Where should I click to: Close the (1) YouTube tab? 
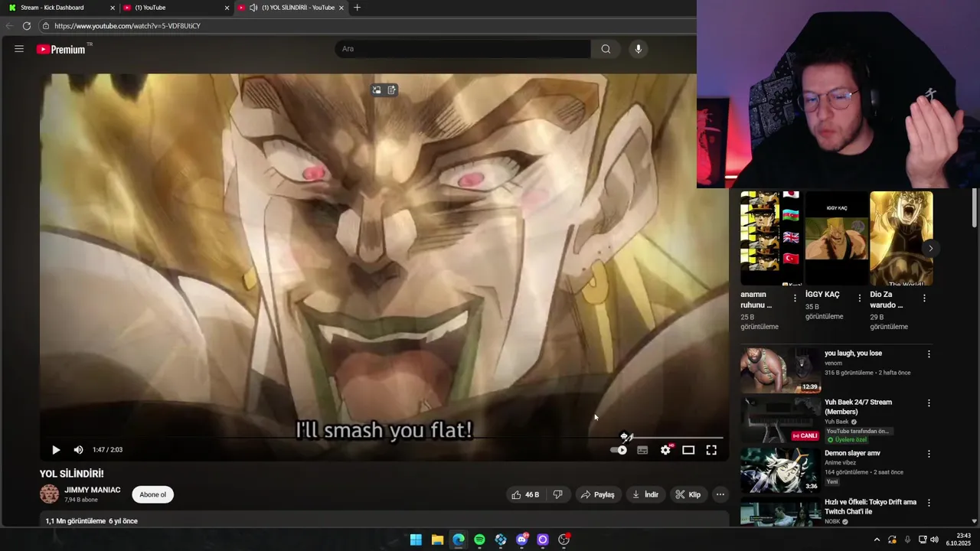pyautogui.click(x=227, y=8)
